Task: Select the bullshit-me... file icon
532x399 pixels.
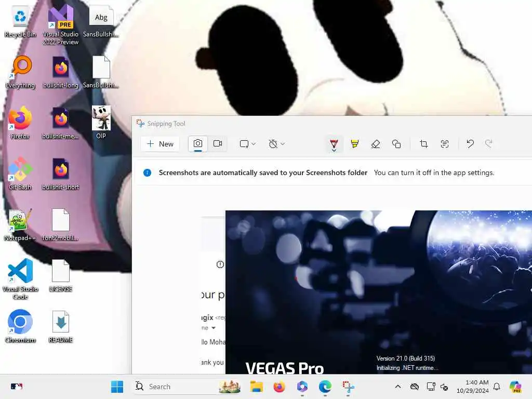Action: (x=61, y=123)
